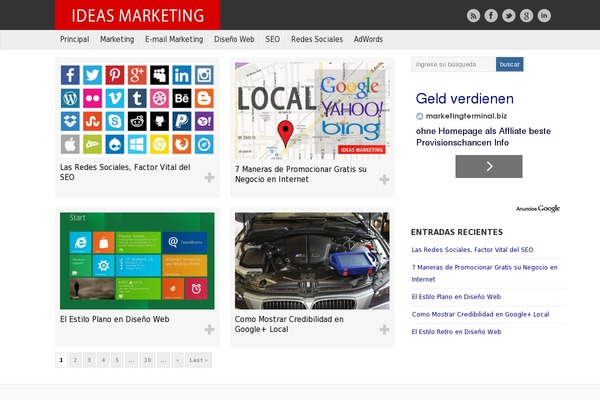Screen dimensions: 600x400
Task: Open the Redes Sociales menu item
Action: 317,39
